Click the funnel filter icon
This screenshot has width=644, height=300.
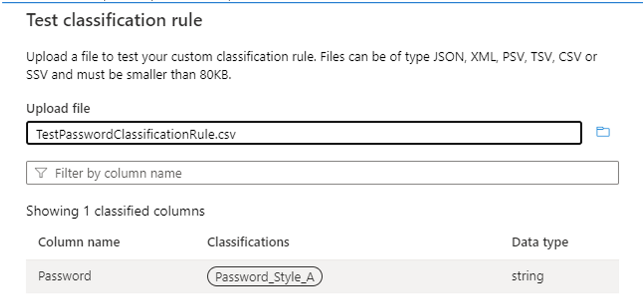click(42, 173)
